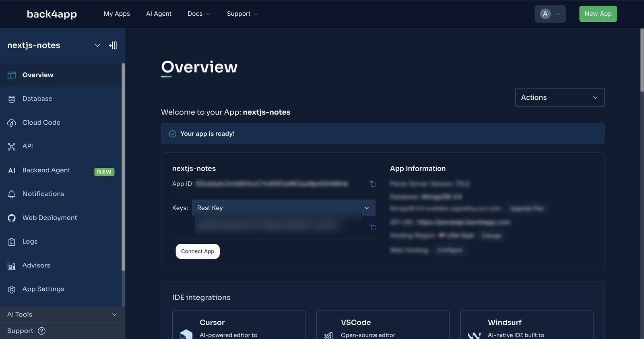Open the Support menu in top bar
644x339 pixels.
click(242, 14)
